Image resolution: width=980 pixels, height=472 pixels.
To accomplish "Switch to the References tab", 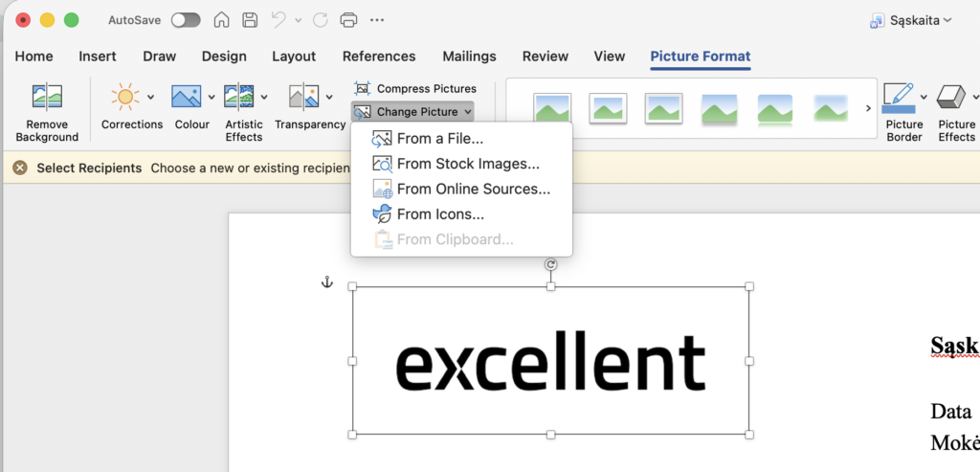I will (379, 56).
